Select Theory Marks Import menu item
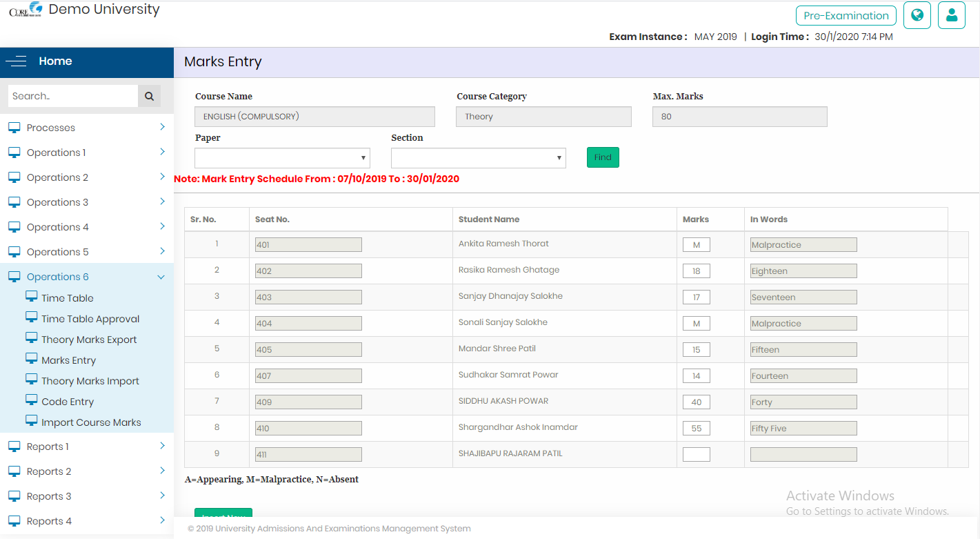Screen dimensions: 980x539 [x=90, y=381]
